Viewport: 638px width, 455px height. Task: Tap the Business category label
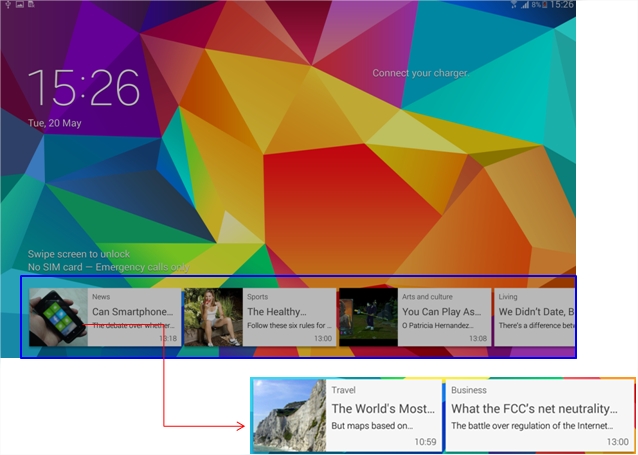click(x=469, y=390)
